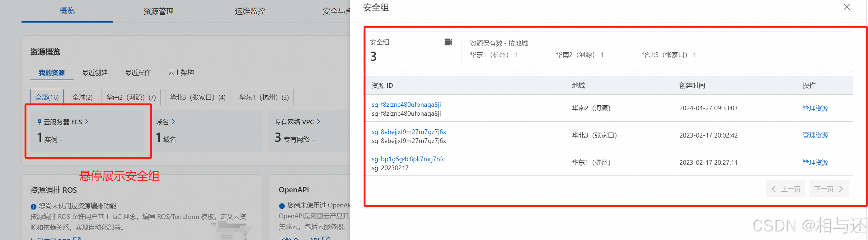Go to previous page with 上一页
This screenshot has width=868, height=240.
[x=785, y=189]
